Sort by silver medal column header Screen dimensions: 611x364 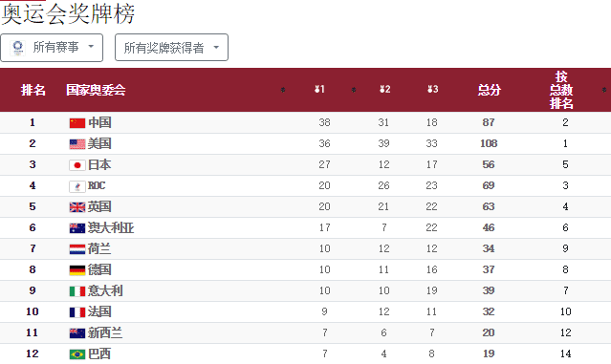[x=385, y=90]
